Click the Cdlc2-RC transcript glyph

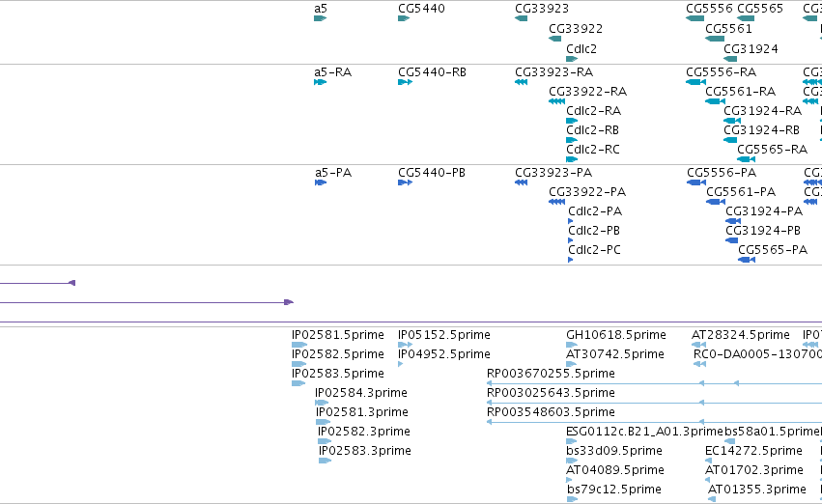572,159
